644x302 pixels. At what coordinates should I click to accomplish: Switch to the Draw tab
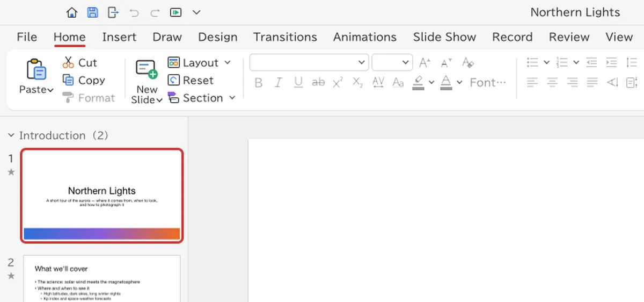coord(167,37)
